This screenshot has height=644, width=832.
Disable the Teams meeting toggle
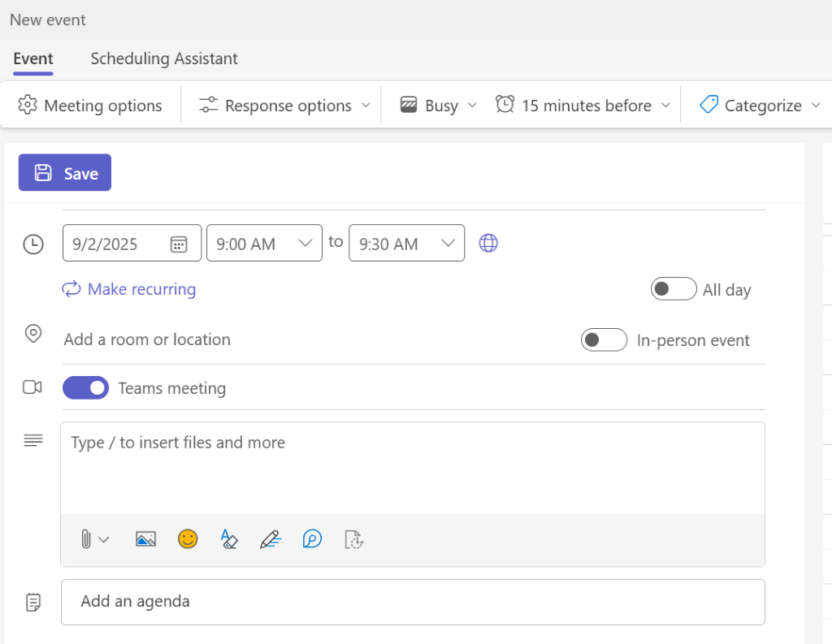(x=85, y=387)
